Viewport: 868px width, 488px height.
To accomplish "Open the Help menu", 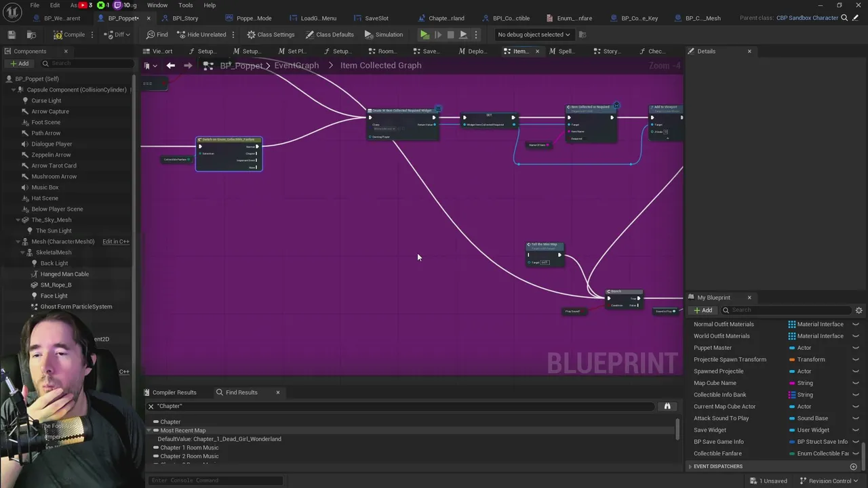I will coord(210,5).
